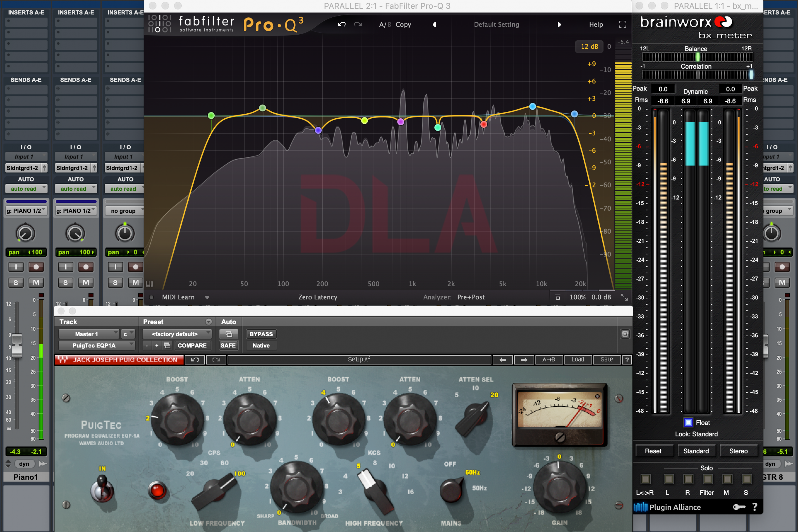The height and width of the screenshot is (532, 798).
Task: Solo the M channel in bx_meter
Action: click(727, 479)
